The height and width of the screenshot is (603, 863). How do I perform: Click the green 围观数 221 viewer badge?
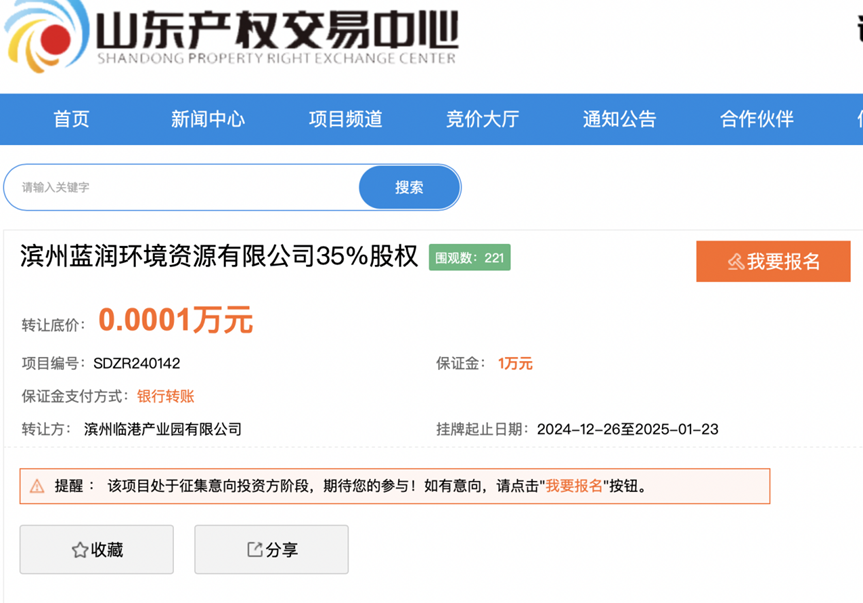(470, 257)
